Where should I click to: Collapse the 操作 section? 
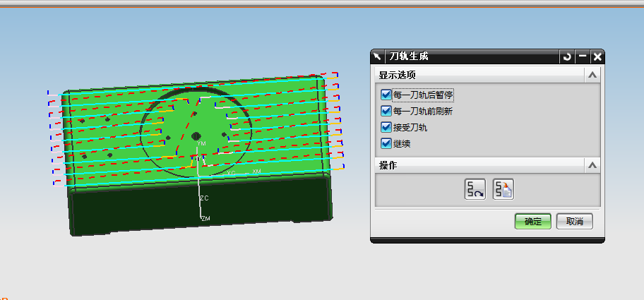592,165
